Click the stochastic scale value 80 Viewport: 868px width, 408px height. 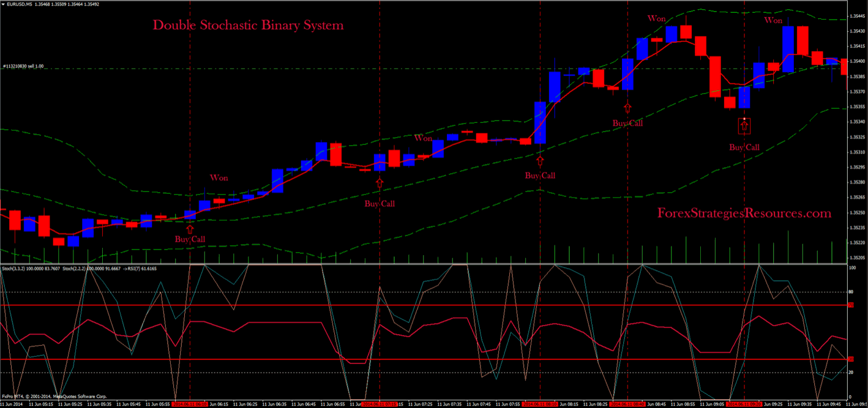point(851,292)
